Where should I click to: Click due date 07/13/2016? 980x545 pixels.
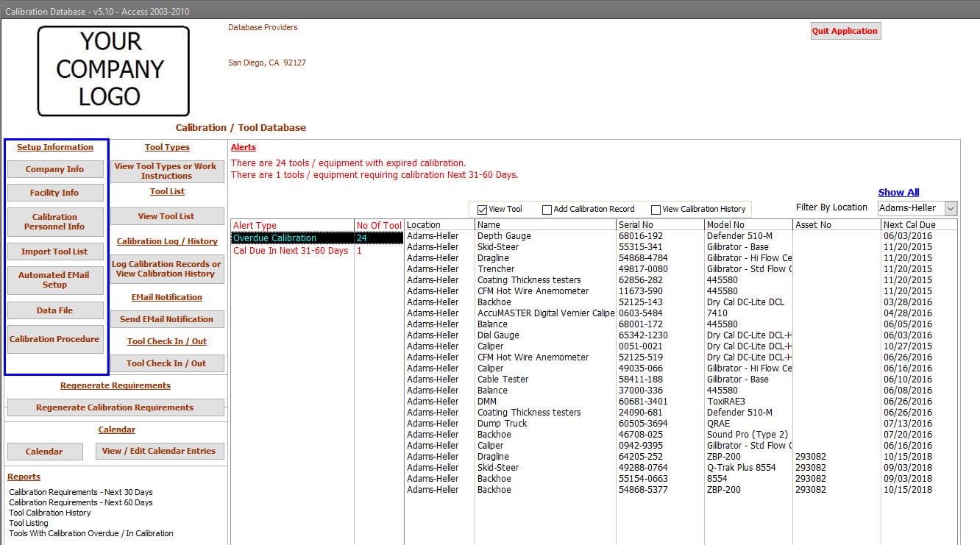[x=908, y=424]
